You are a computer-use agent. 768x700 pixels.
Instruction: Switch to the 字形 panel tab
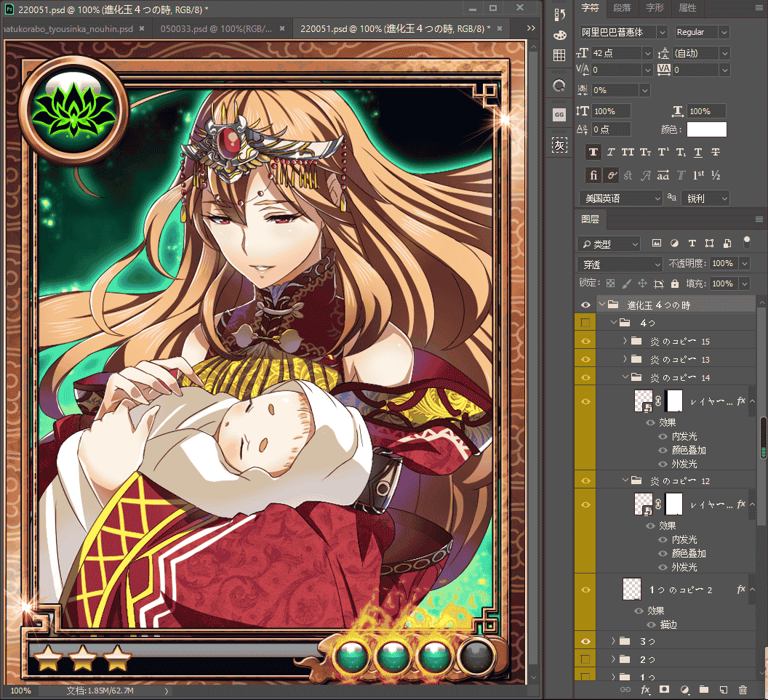(655, 8)
